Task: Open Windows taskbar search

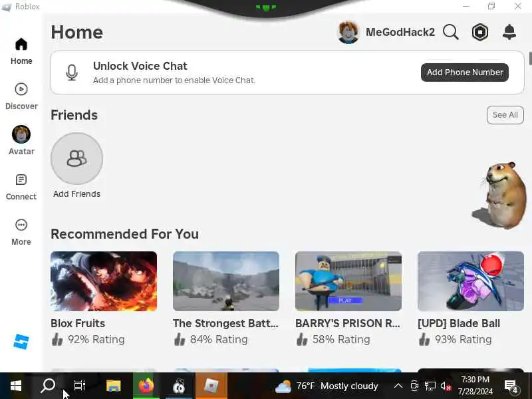Action: [48, 386]
